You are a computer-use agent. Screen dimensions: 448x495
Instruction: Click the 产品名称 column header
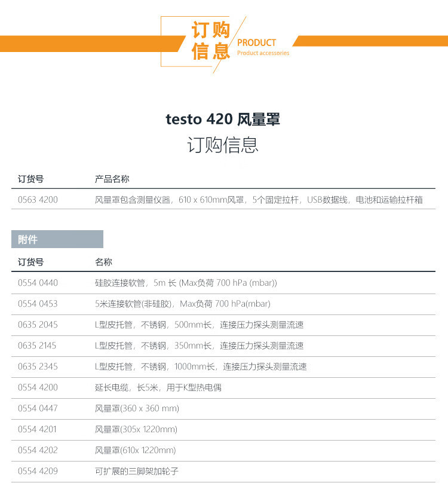click(x=112, y=179)
